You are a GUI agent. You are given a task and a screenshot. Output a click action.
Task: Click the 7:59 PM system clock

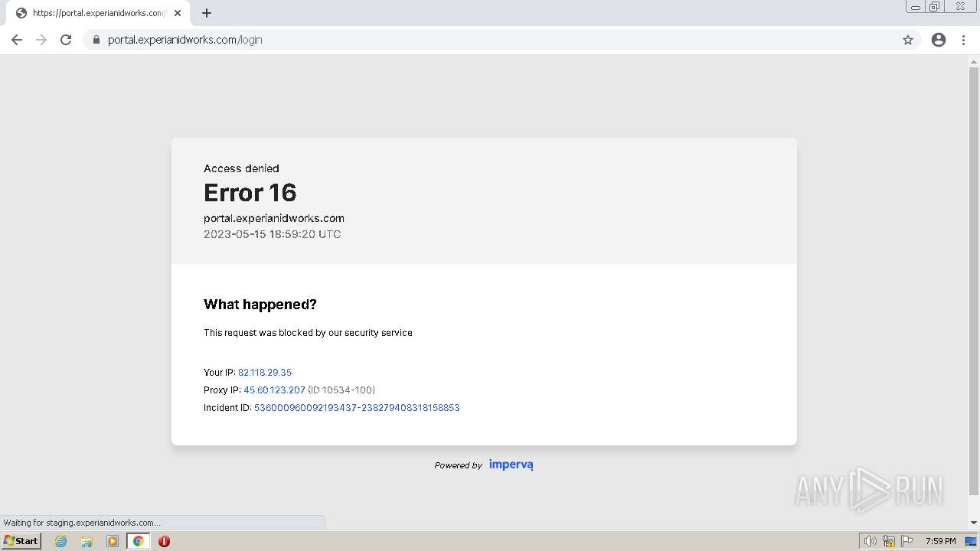[x=940, y=541]
